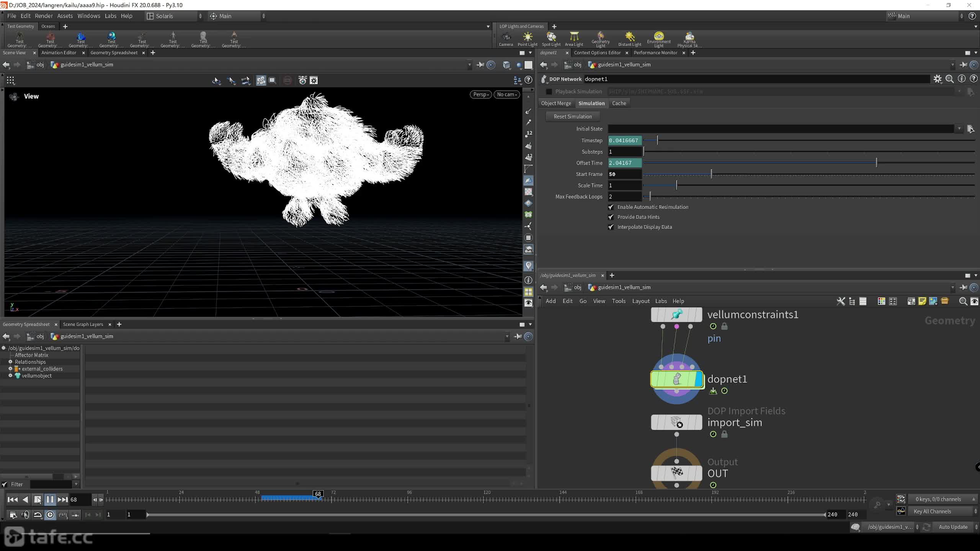Jump to first frame in playbar
This screenshot has height=551, width=980.
(x=13, y=499)
